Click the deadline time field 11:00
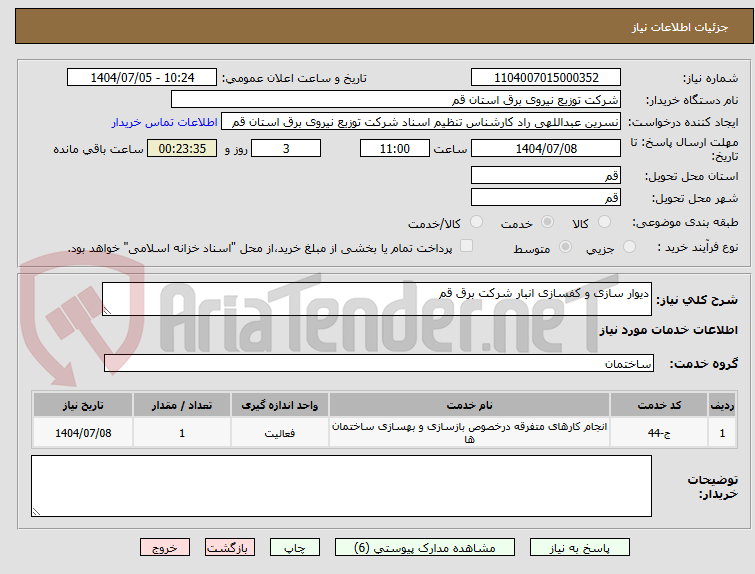755x574 pixels. (395, 148)
